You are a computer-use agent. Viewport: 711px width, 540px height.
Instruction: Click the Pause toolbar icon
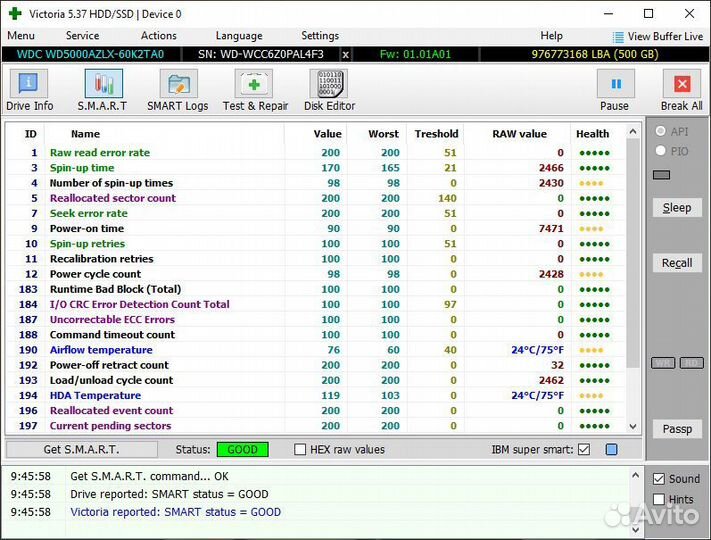pyautogui.click(x=615, y=83)
